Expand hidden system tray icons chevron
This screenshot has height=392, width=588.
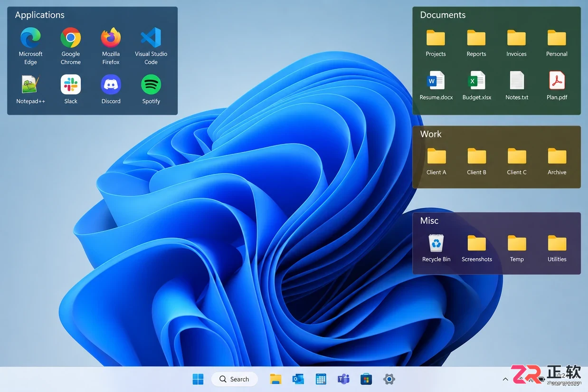(x=505, y=379)
